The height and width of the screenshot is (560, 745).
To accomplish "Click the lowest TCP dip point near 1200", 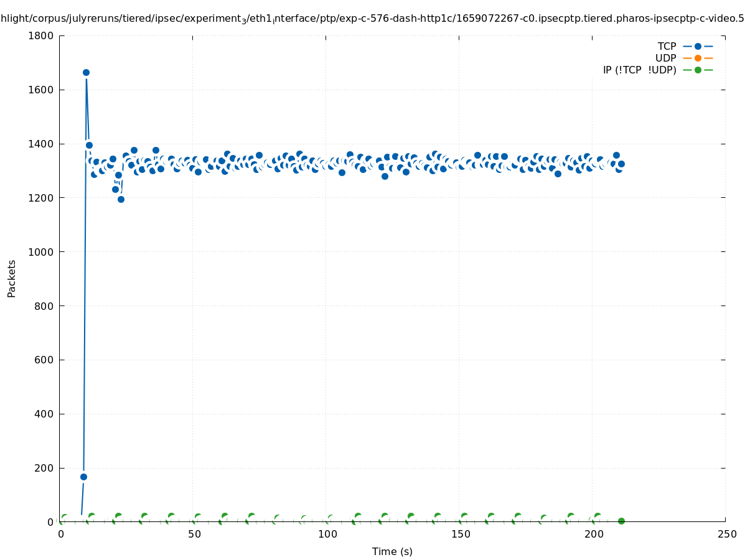I will pyautogui.click(x=121, y=199).
